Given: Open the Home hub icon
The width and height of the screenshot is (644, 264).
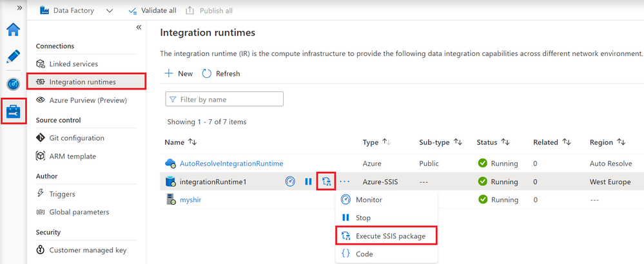Looking at the screenshot, I should click(13, 30).
